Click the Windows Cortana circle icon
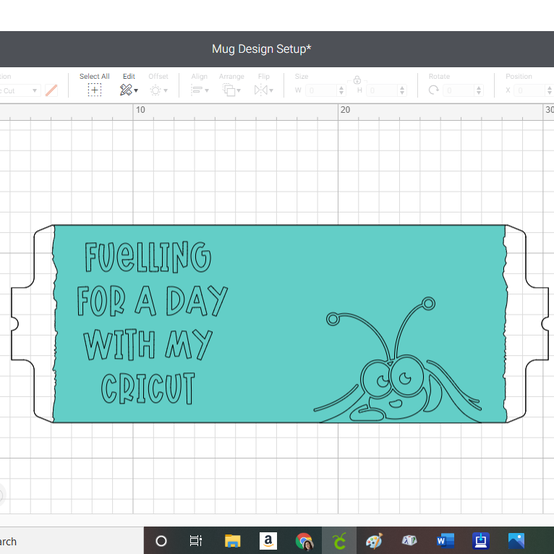 (x=161, y=541)
